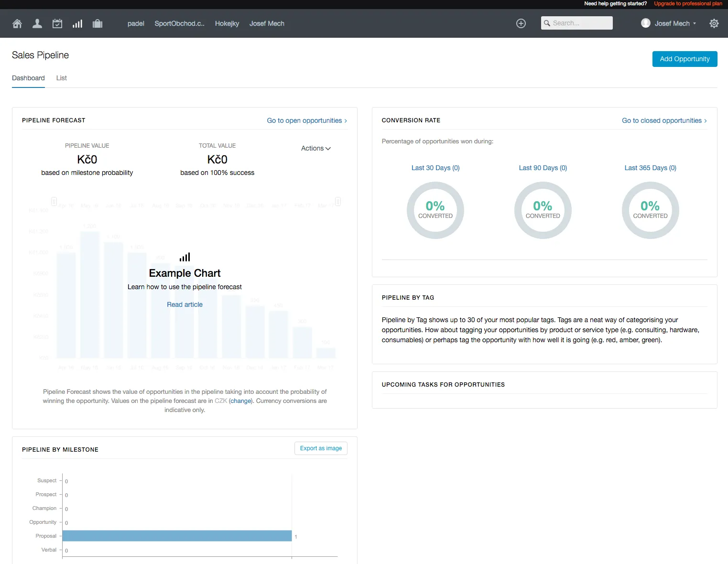The height and width of the screenshot is (564, 728).
Task: Switch to the Dashboard tab
Action: click(x=28, y=78)
